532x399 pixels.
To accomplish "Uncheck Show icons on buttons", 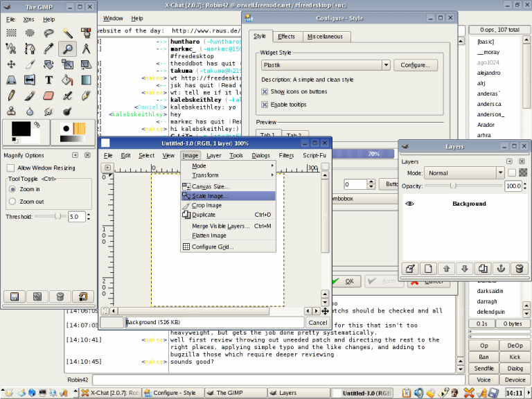I will click(x=265, y=91).
